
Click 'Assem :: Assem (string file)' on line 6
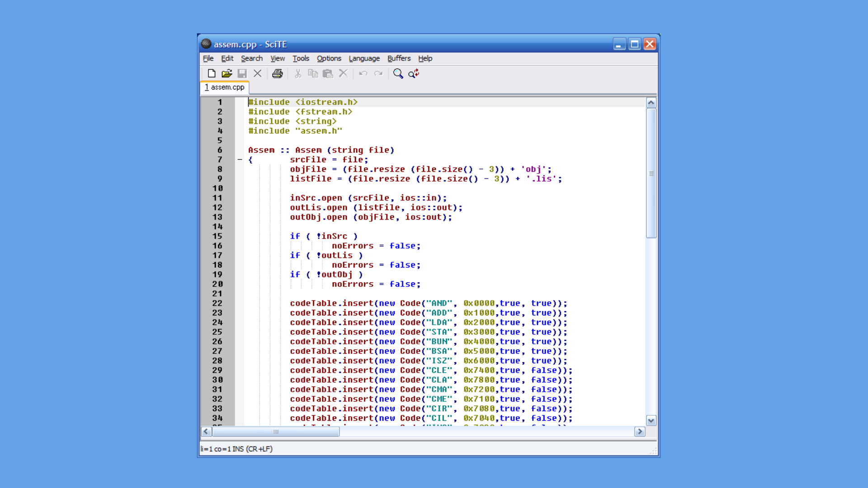[321, 150]
